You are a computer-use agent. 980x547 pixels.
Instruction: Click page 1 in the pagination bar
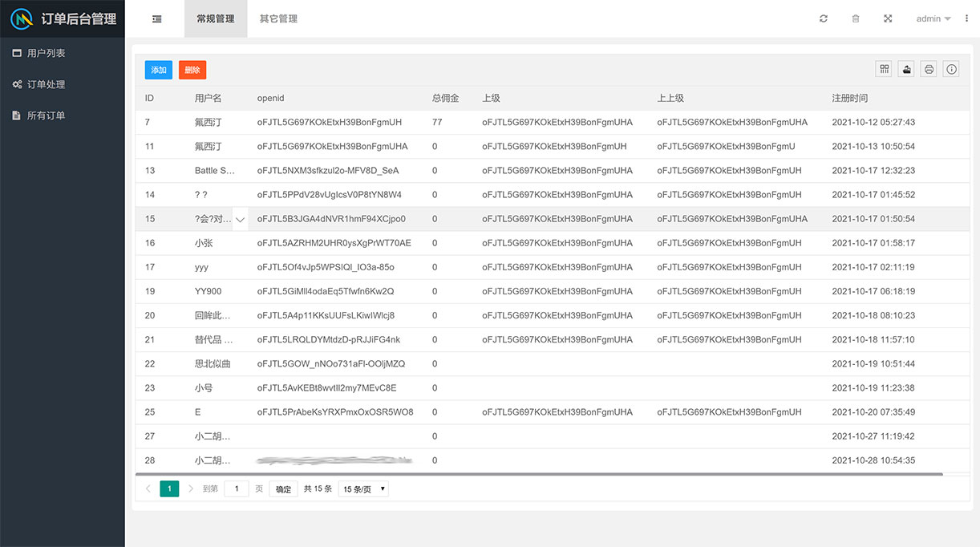point(169,488)
